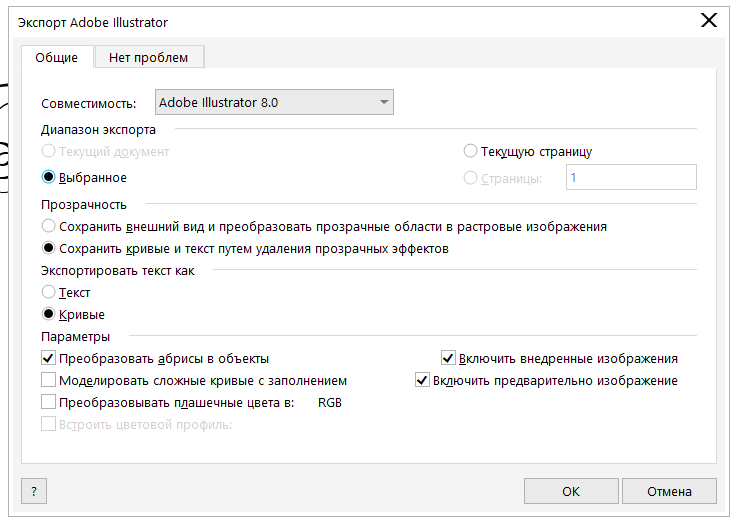Select Сохранить кривые и текст option
Image resolution: width=735 pixels, height=524 pixels.
pos(48,249)
